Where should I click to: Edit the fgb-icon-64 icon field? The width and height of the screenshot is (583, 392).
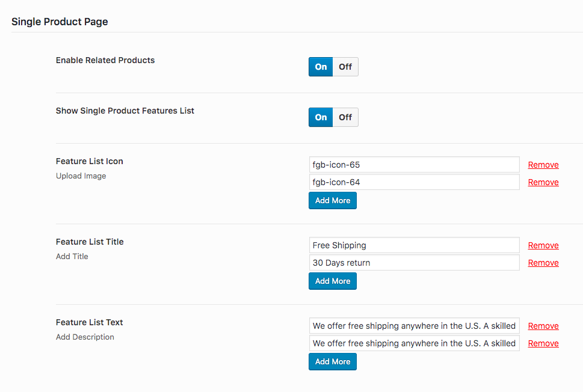[414, 182]
